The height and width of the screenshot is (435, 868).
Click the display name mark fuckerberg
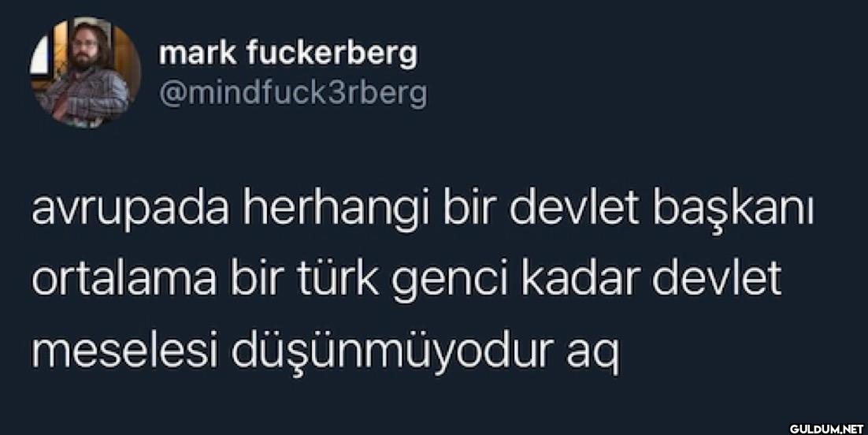[x=287, y=54]
